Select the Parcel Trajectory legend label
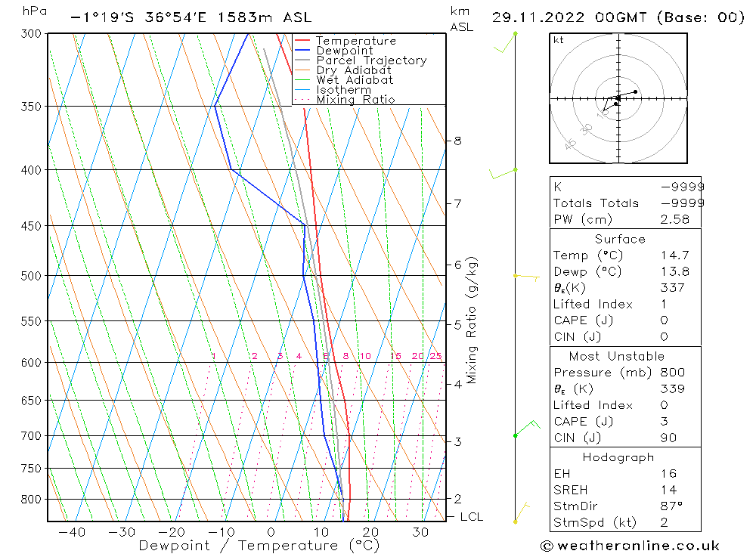Image resolution: width=756 pixels, height=554 pixels. pos(371,60)
